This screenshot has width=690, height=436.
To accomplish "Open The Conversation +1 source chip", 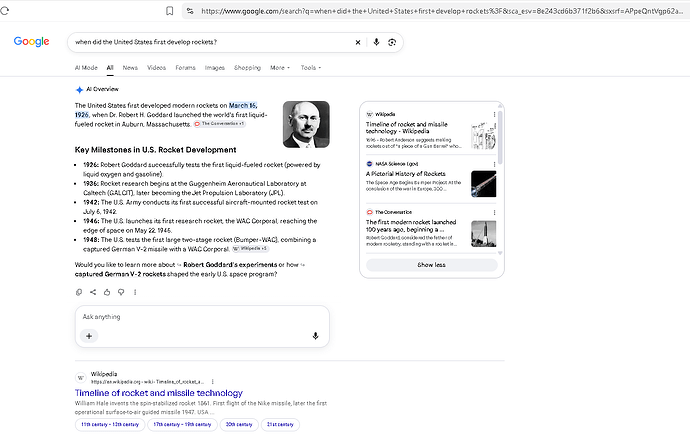I will [x=220, y=124].
